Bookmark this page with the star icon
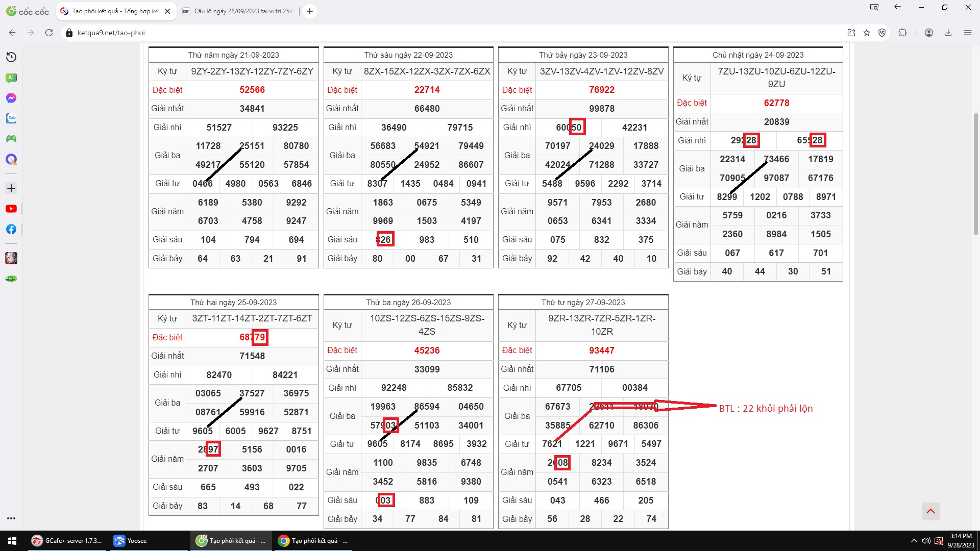Viewport: 980px width, 551px height. click(x=867, y=33)
